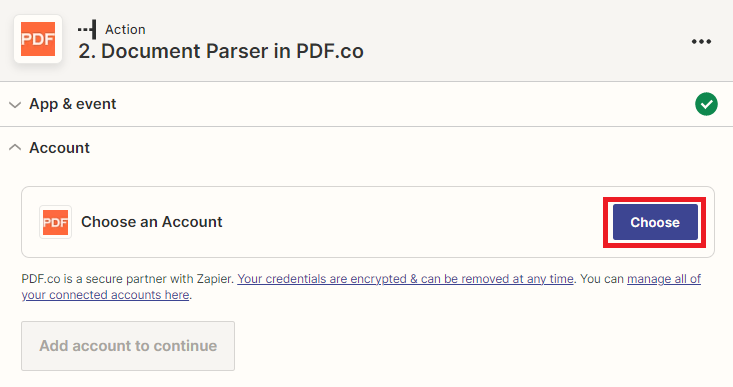Select the Document Parser in PDF.co step title

(x=221, y=51)
